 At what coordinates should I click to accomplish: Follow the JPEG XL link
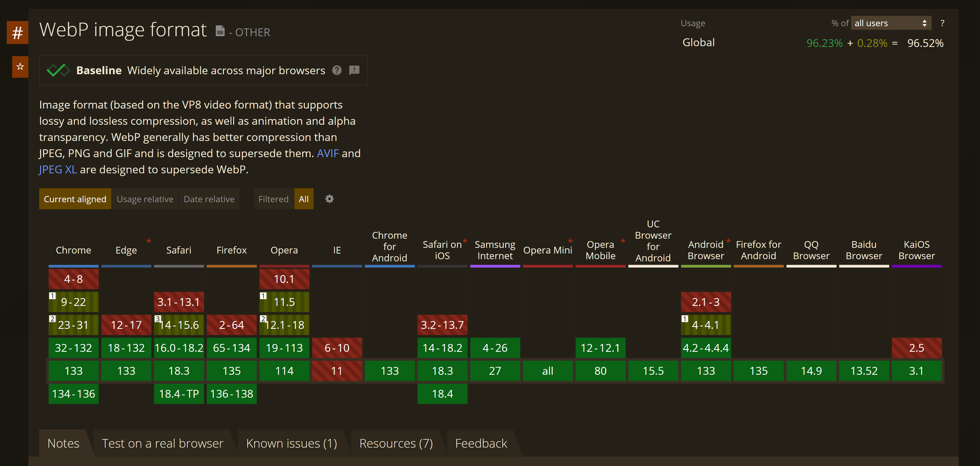(x=58, y=169)
